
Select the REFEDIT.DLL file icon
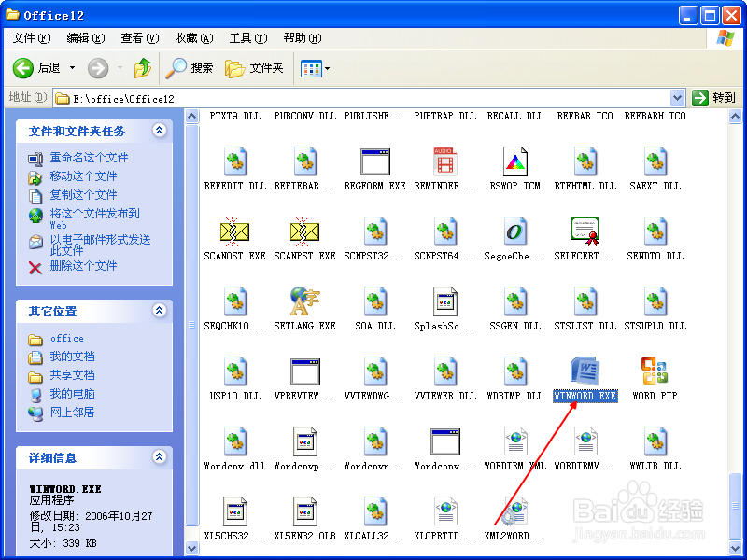pos(235,161)
